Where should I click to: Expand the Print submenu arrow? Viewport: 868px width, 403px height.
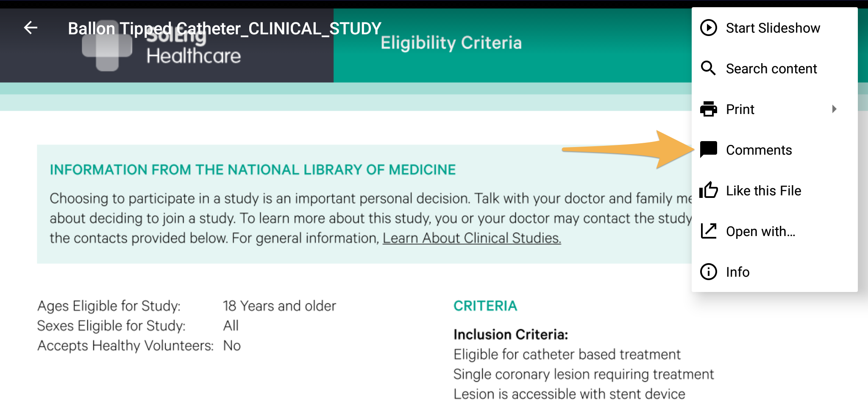pyautogui.click(x=834, y=109)
